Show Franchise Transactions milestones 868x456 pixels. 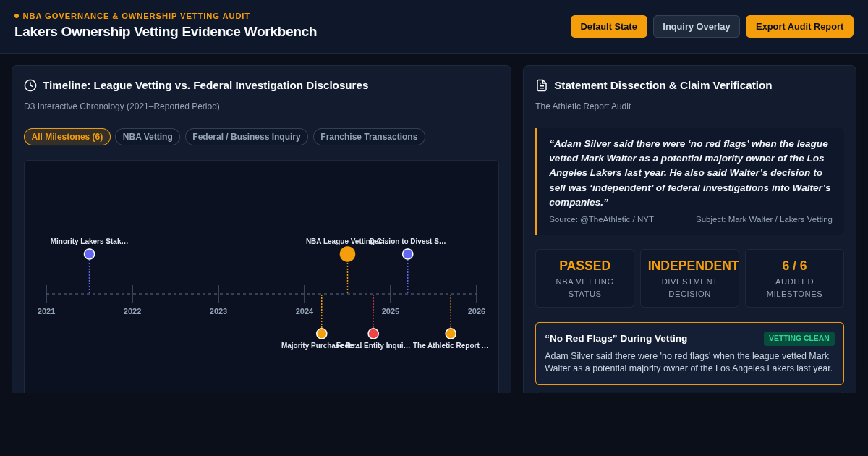pyautogui.click(x=369, y=137)
